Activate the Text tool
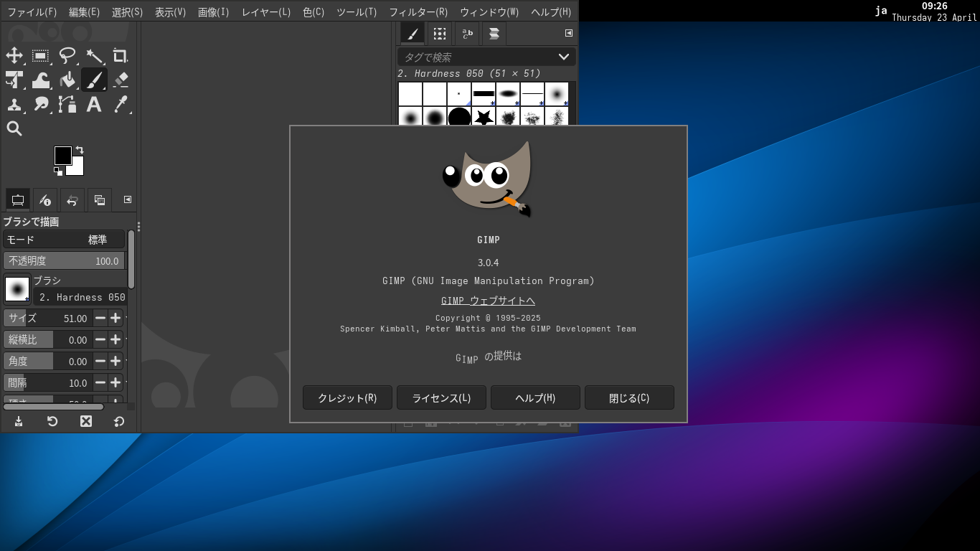This screenshot has height=551, width=980. (94, 104)
